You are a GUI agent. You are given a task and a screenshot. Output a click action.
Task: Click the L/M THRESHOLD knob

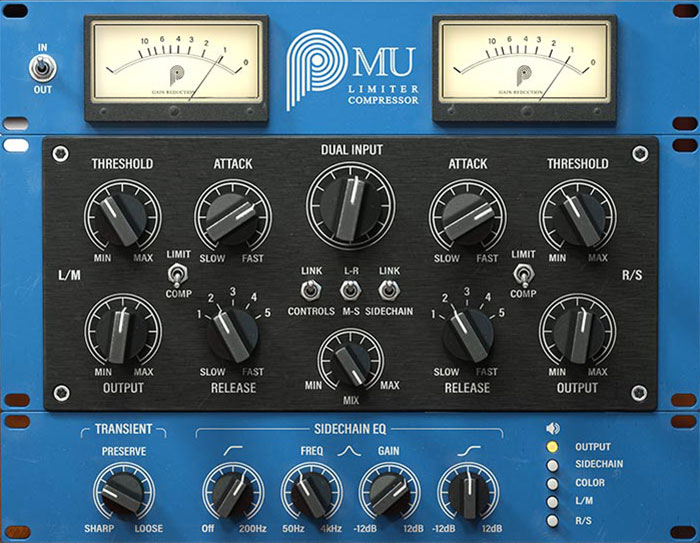coord(123,217)
